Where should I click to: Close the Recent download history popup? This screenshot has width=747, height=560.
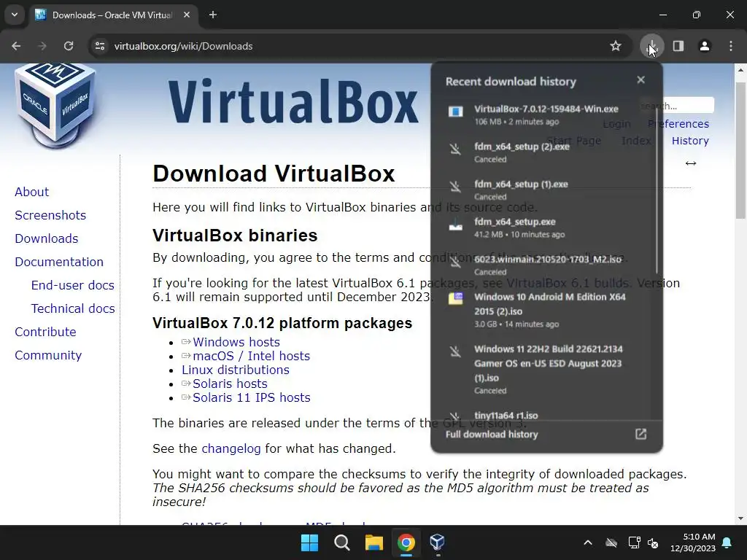tap(640, 80)
